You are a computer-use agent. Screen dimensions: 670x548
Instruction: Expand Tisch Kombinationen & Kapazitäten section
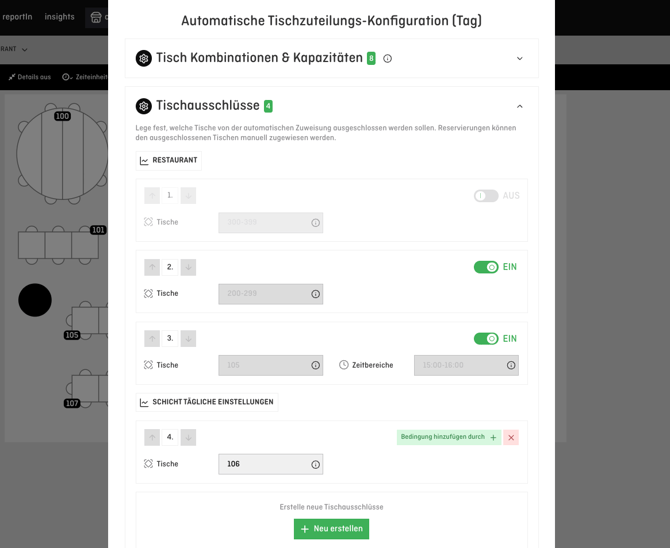pyautogui.click(x=519, y=59)
